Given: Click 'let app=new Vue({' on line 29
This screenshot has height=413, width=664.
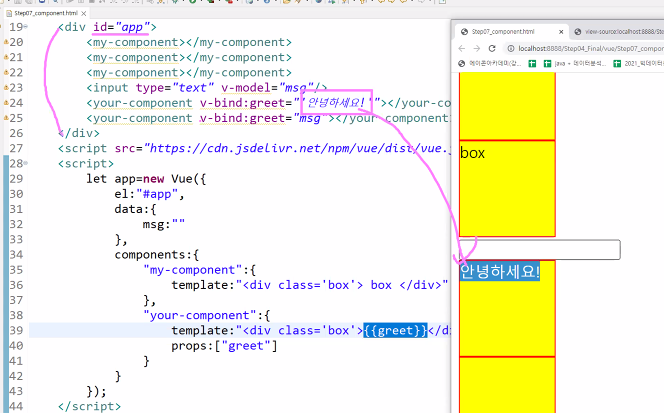Looking at the screenshot, I should click(x=146, y=179).
